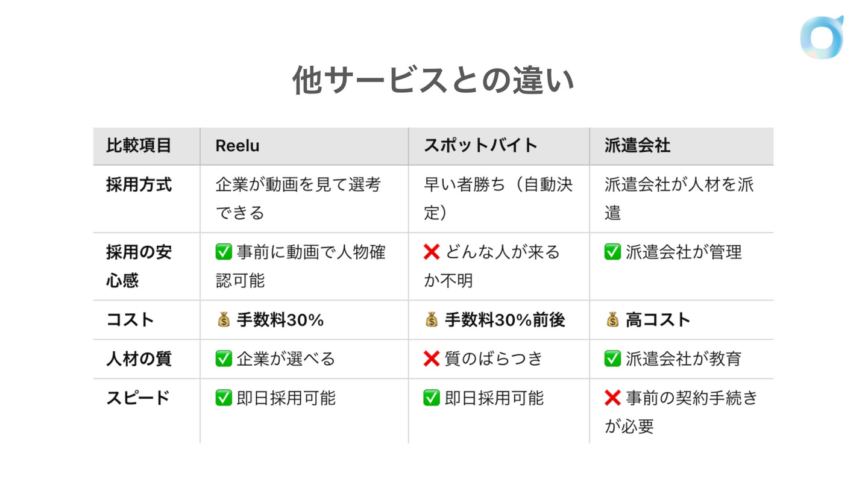Screen dimensions: 868x485
Task: Click the money bag icon beside 手数料30%前後
Action: [x=432, y=320]
